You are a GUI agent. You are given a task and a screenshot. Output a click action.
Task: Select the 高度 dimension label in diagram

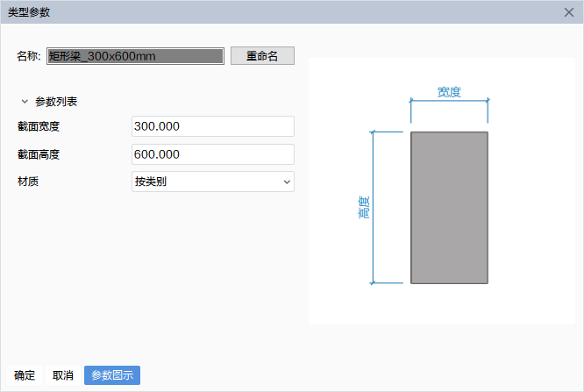pyautogui.click(x=364, y=207)
